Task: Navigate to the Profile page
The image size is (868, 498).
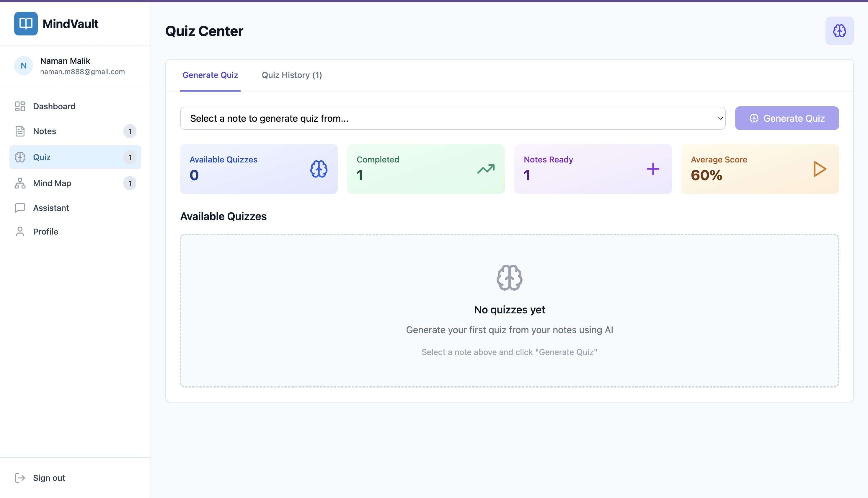Action: 45,232
